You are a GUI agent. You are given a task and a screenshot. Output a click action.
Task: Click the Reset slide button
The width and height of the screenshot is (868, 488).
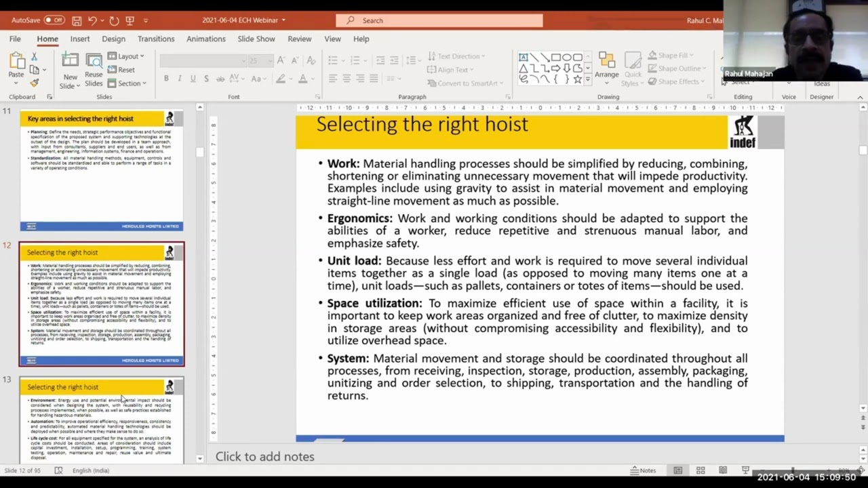[121, 70]
